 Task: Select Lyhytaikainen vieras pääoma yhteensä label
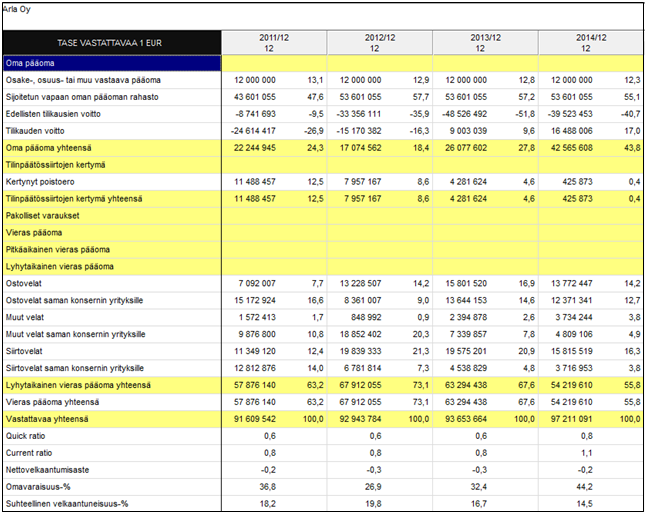click(x=78, y=385)
